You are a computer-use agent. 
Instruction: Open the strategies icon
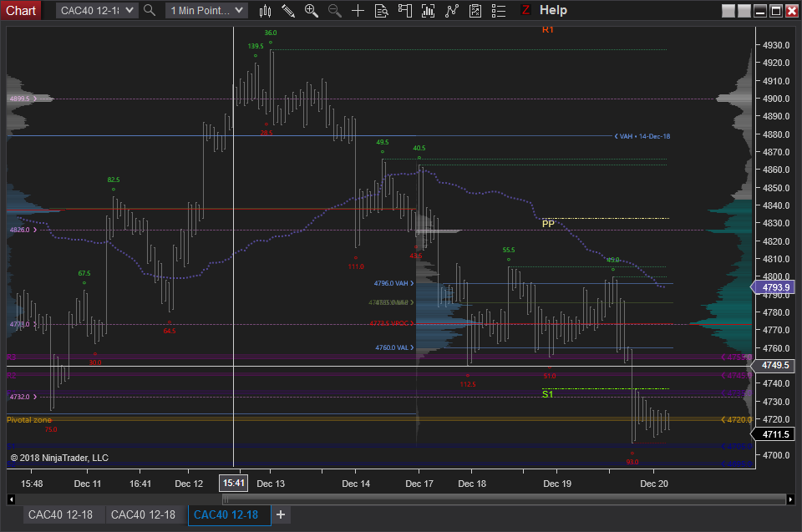[x=475, y=11]
